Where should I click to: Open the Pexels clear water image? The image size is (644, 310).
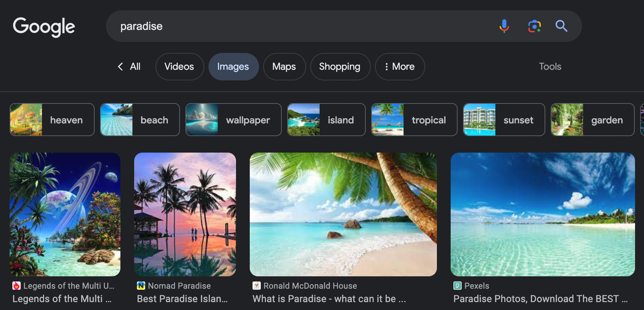tap(543, 214)
